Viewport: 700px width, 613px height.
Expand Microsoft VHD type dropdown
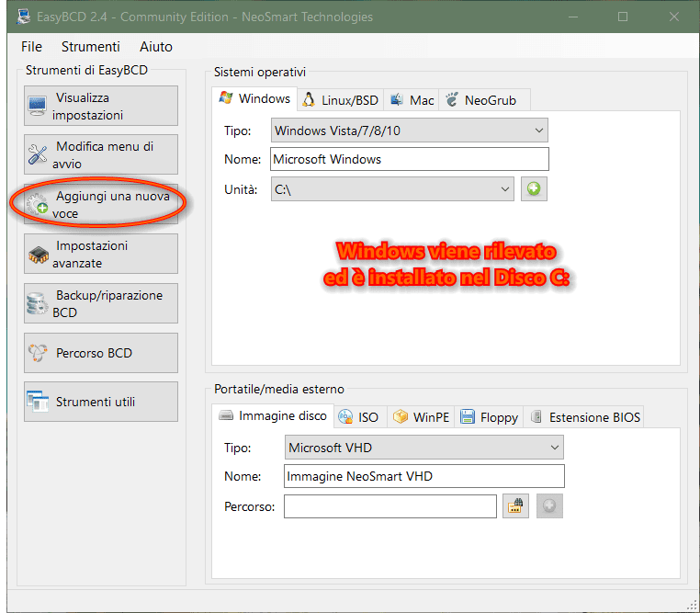pyautogui.click(x=424, y=448)
